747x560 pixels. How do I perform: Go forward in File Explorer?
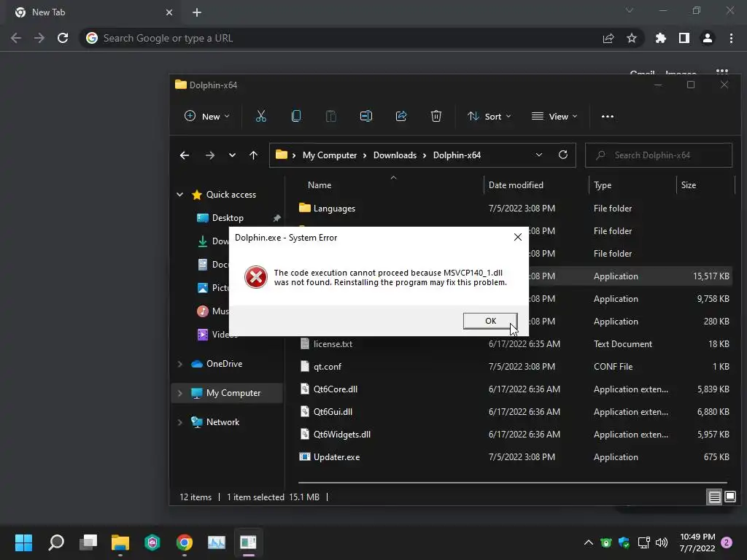pos(209,155)
